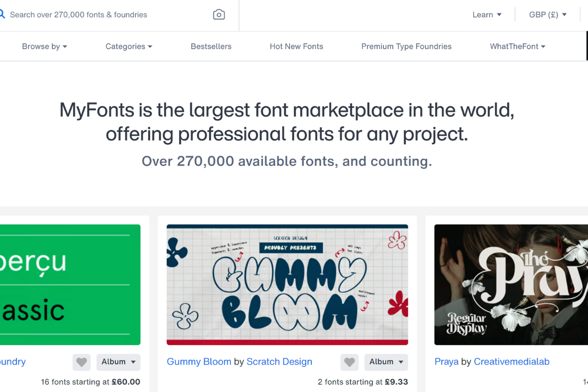588x392 pixels.
Task: Open Hot New Fonts page
Action: (296, 47)
